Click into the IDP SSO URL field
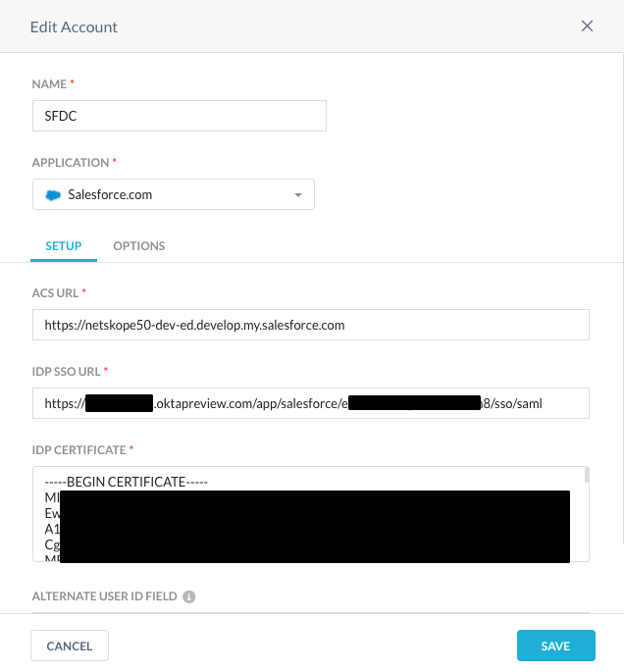 pyautogui.click(x=311, y=403)
